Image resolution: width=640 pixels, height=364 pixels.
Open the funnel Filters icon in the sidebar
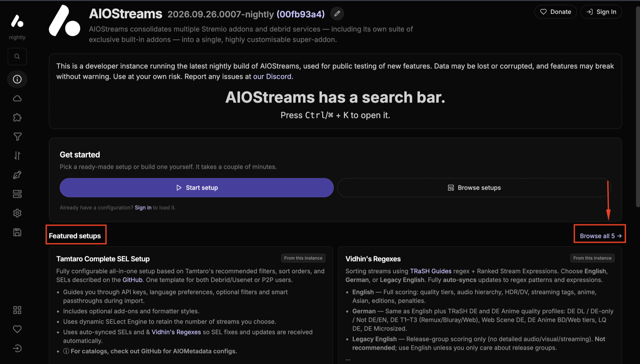click(x=17, y=137)
